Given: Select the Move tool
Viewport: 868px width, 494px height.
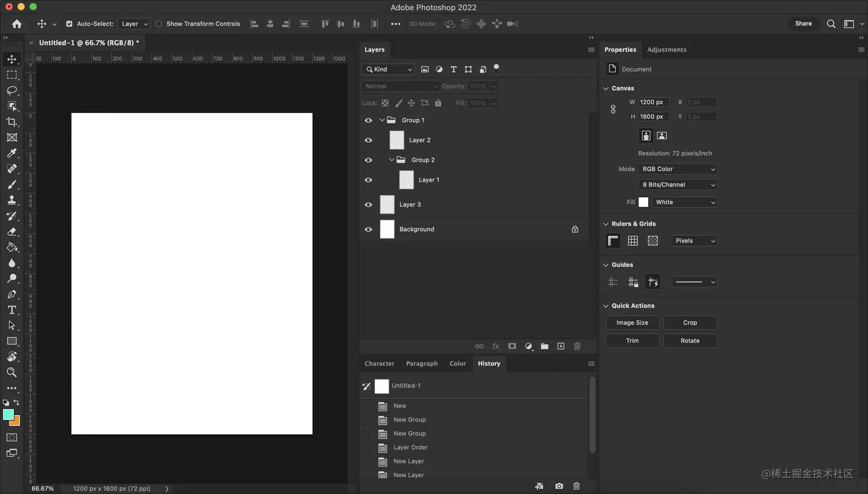Looking at the screenshot, I should coord(11,59).
